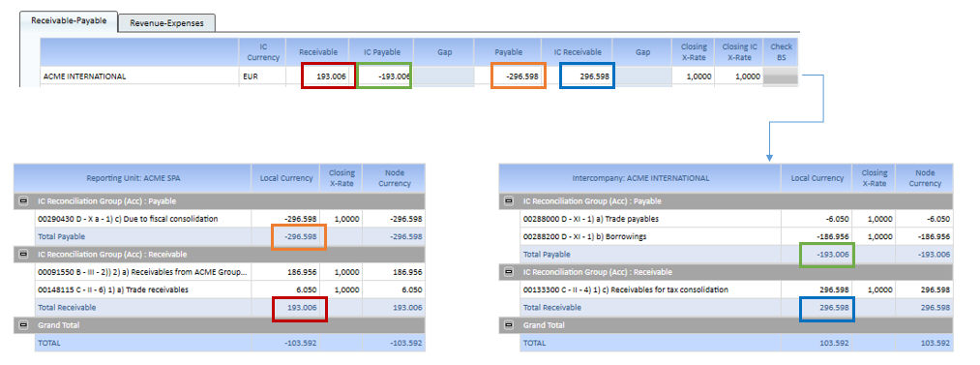Image resolution: width=980 pixels, height=365 pixels.
Task: Switch to the Revenue-Expenses tab
Action: click(x=166, y=23)
